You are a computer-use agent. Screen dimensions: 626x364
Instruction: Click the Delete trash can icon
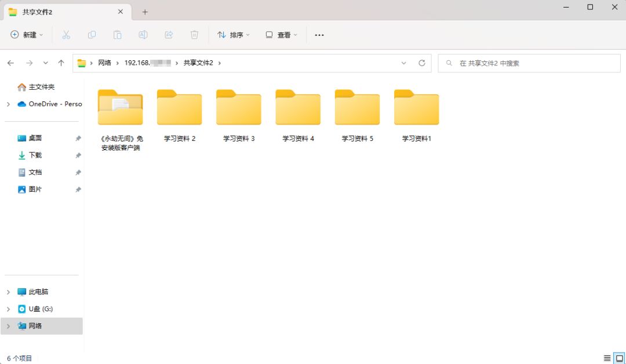click(x=194, y=35)
